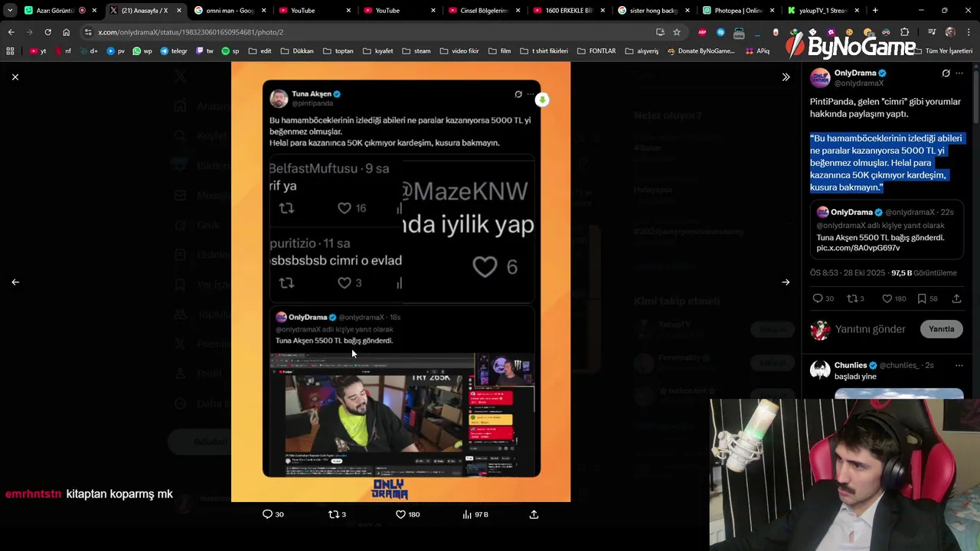
Task: Click the address bar URL
Action: (191, 32)
